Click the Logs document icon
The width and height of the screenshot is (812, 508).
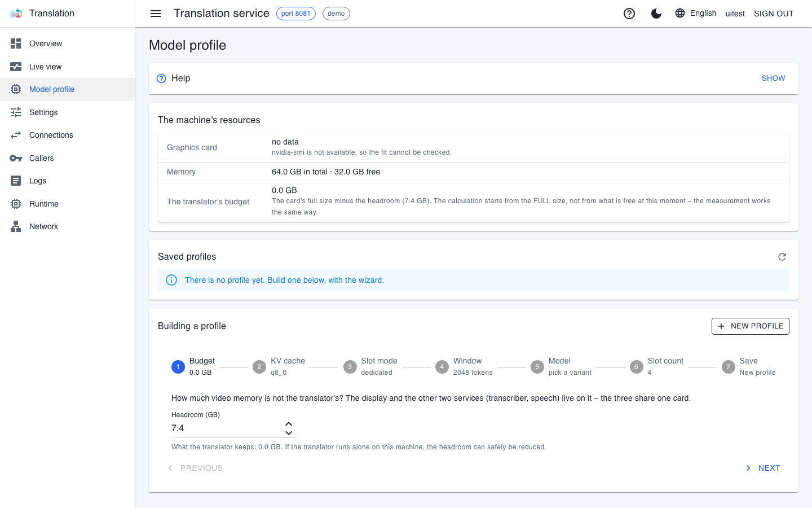(x=16, y=181)
